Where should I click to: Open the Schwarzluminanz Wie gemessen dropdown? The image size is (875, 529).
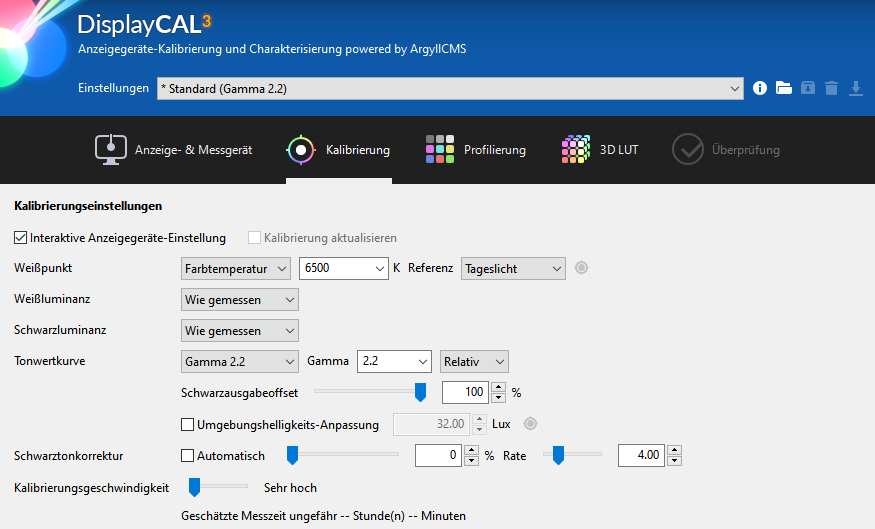(239, 331)
